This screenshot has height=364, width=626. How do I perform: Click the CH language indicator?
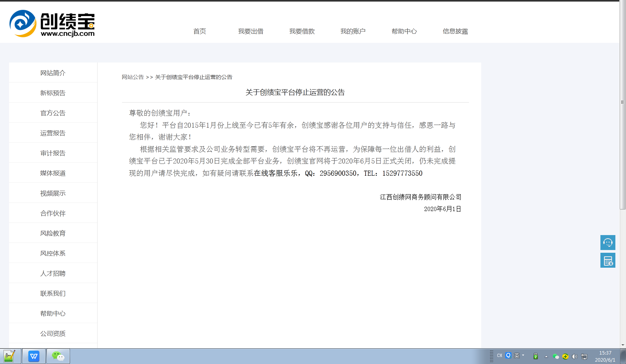(x=500, y=356)
